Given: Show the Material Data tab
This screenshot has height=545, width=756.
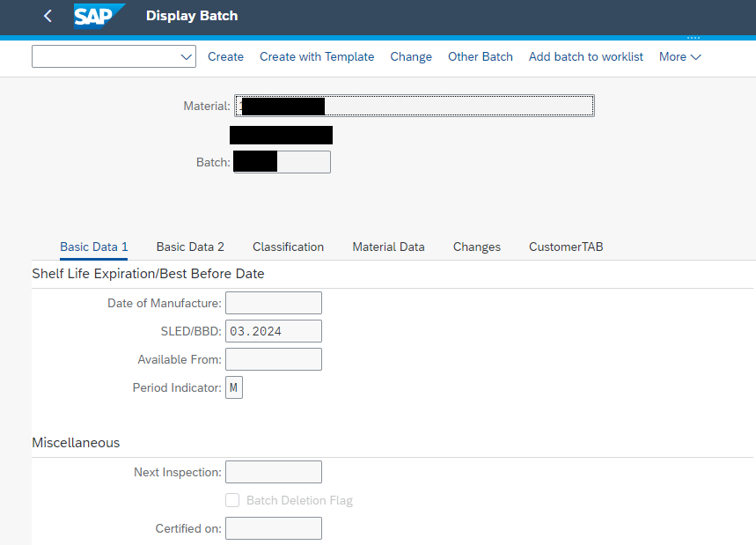Looking at the screenshot, I should [x=388, y=247].
